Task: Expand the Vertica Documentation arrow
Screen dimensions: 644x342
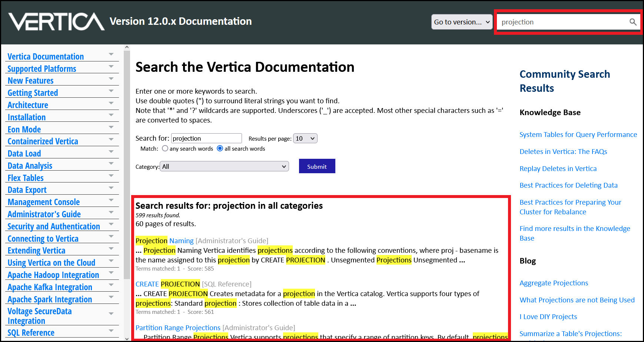Action: coord(111,54)
